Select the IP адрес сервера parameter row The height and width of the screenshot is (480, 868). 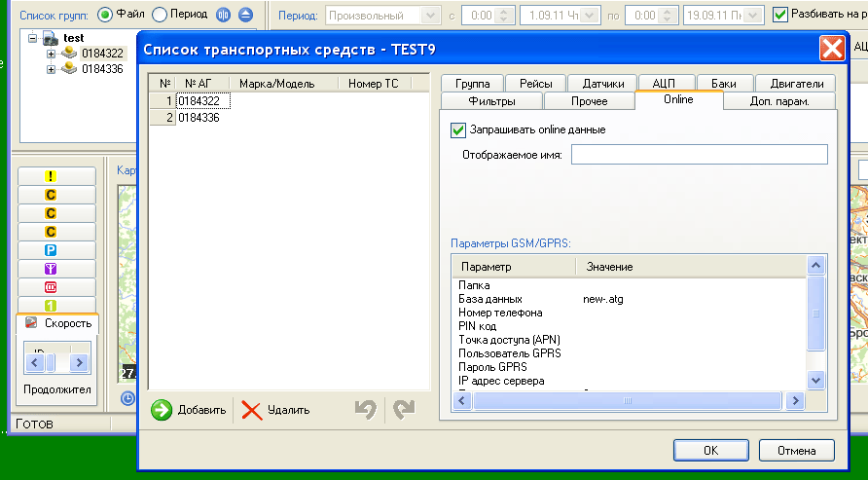(x=630, y=381)
